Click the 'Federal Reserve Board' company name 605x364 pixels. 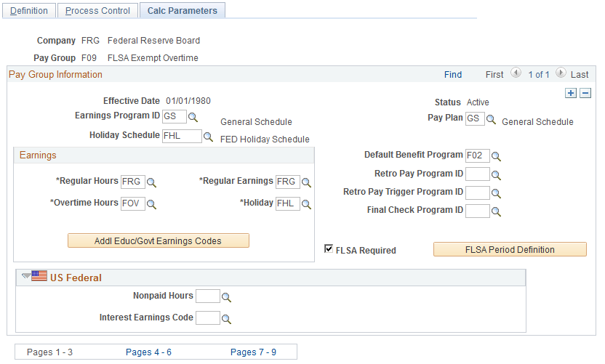point(153,41)
